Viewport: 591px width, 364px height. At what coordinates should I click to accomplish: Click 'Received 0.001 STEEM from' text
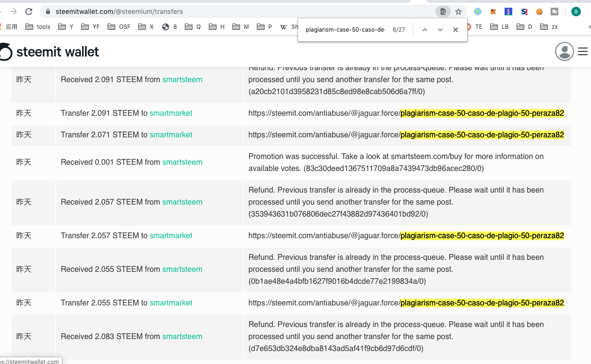click(x=110, y=162)
